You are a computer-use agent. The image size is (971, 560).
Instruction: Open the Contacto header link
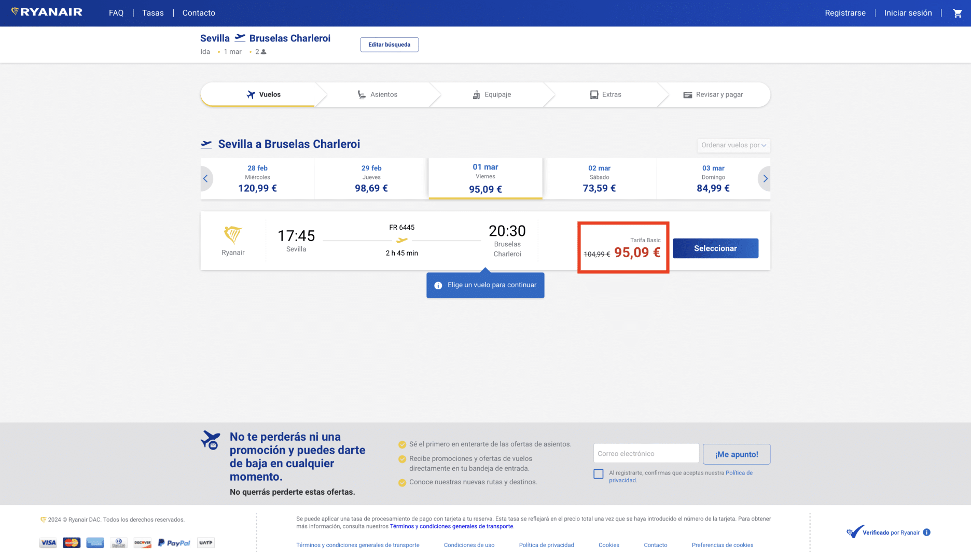click(199, 13)
